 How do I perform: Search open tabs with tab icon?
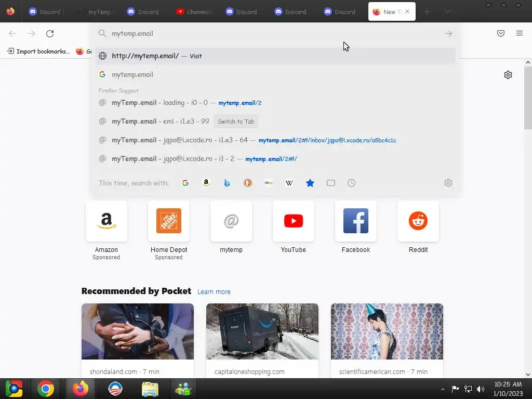point(331,183)
